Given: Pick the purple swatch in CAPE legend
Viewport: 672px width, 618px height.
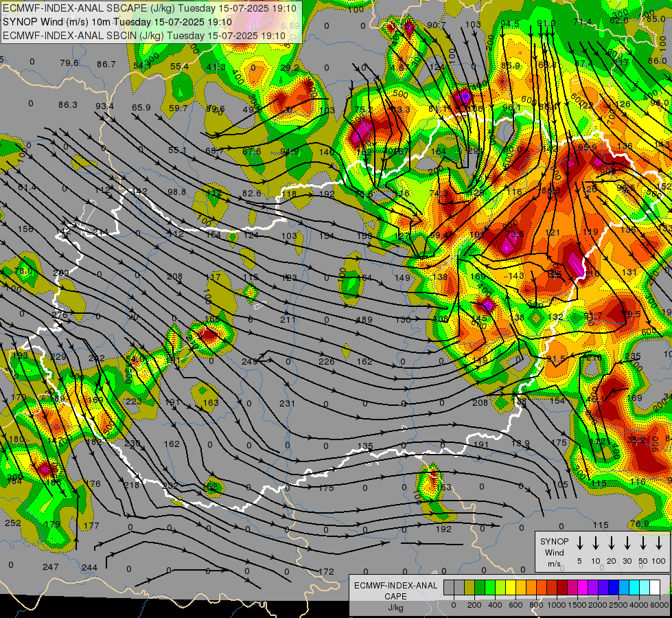Looking at the screenshot, I should click(x=593, y=587).
